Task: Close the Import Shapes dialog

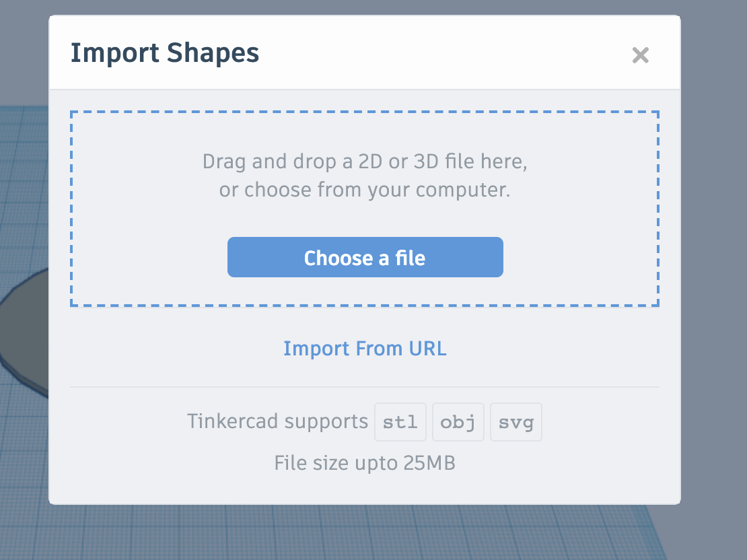Action: 640,55
